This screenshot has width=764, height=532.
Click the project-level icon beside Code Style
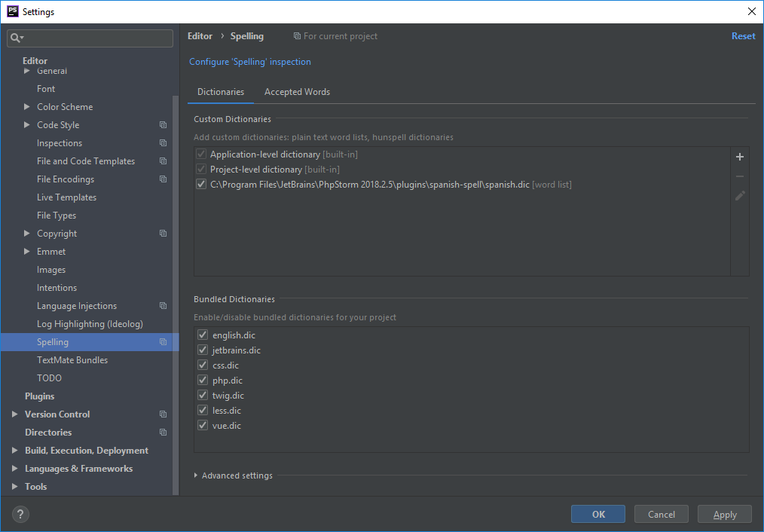click(163, 125)
